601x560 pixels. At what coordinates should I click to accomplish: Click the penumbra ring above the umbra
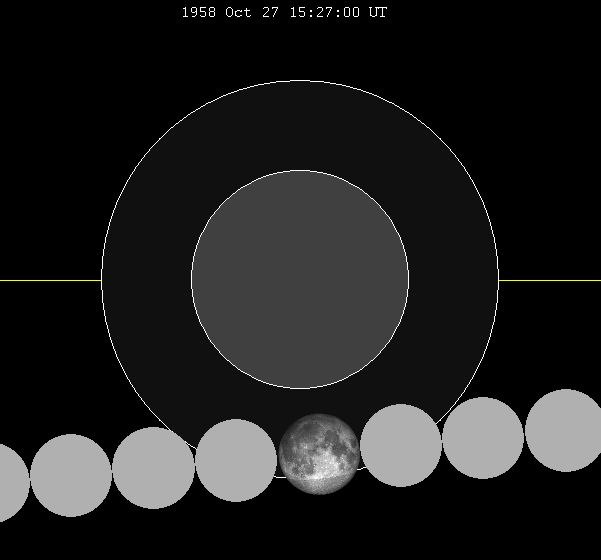[x=300, y=125]
